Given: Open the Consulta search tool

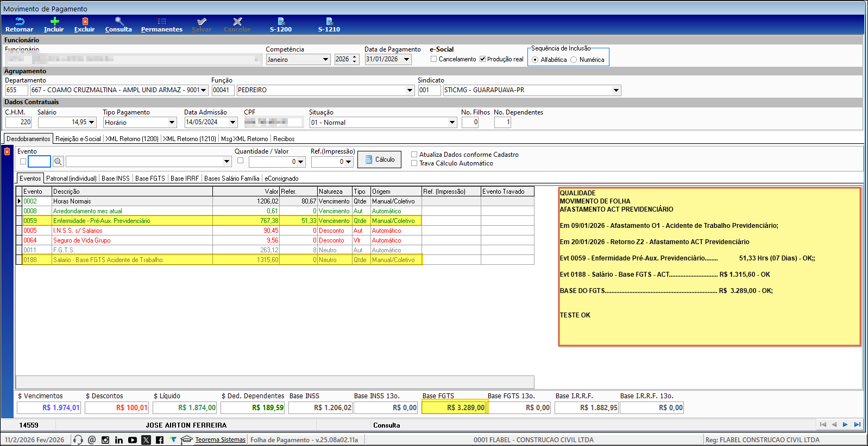Looking at the screenshot, I should tap(118, 22).
